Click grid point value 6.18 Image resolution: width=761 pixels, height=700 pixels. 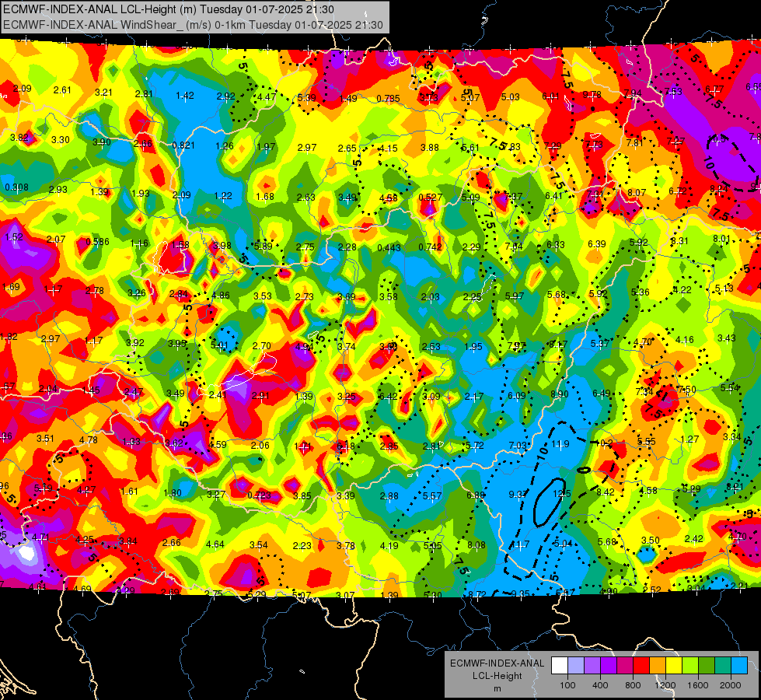pos(346,446)
